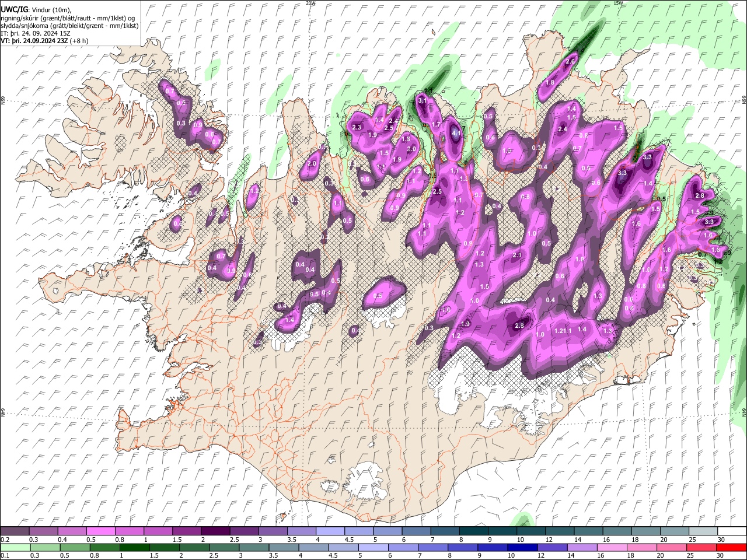Pick top-row dark teal swatch between 8 and 9
This screenshot has width=747, height=560.
473,531
